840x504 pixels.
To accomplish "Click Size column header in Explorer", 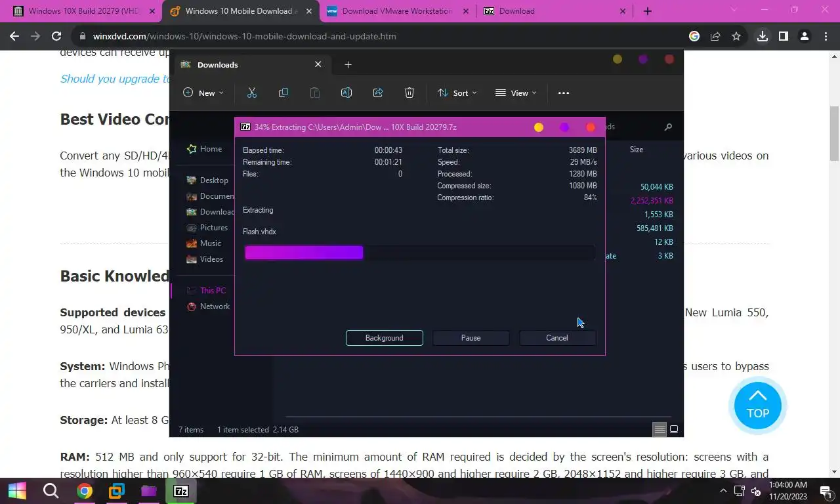I will (637, 150).
